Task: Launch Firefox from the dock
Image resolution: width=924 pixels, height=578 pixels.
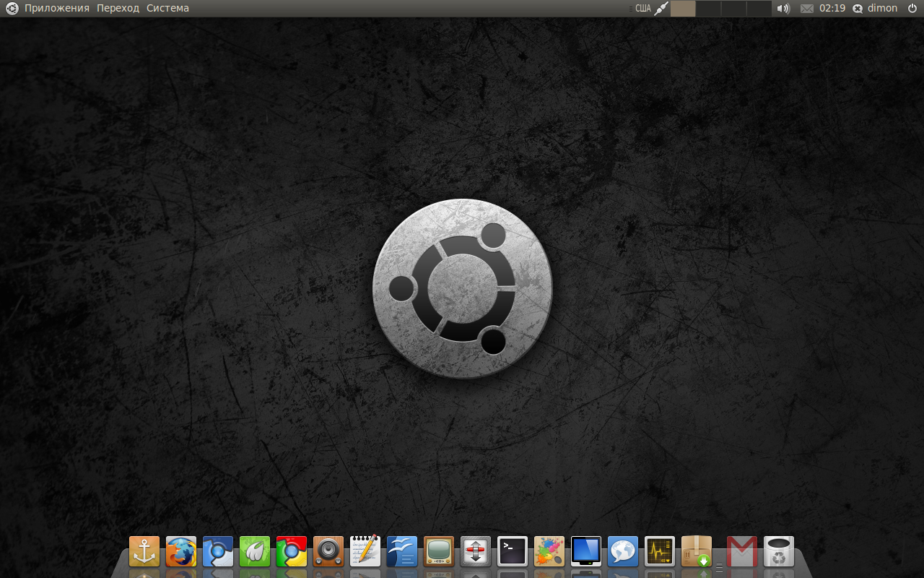Action: tap(181, 551)
